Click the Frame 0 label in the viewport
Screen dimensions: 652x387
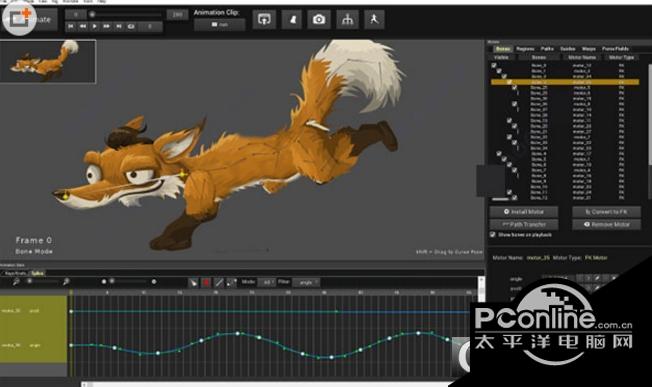[34, 240]
